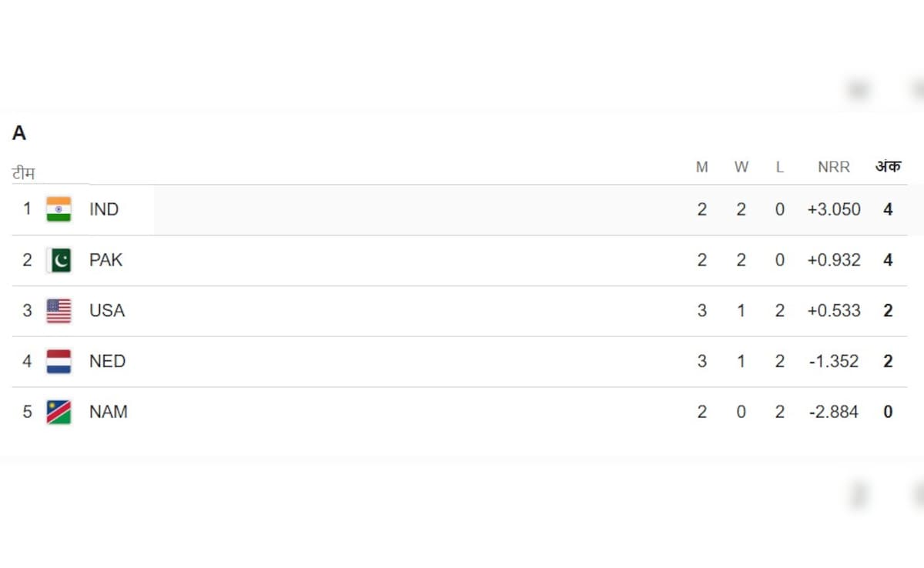Click Namibia's -2.884 net run rate
The image size is (924, 568).
tap(833, 413)
